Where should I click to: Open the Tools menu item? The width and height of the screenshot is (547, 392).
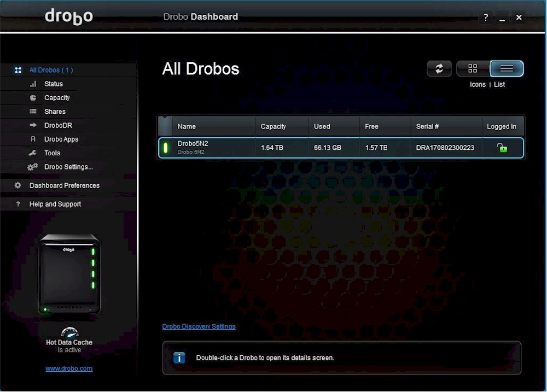52,153
